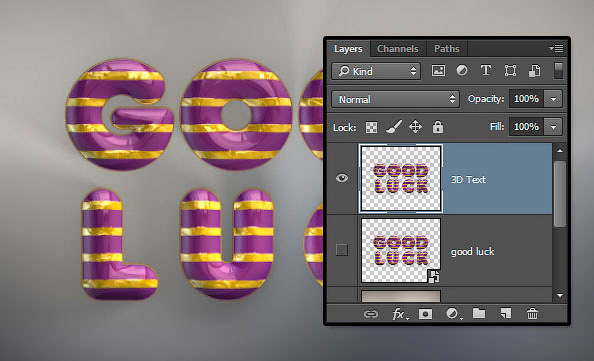594x361 pixels.
Task: Open the Layers panel flyout menu
Action: tap(556, 48)
